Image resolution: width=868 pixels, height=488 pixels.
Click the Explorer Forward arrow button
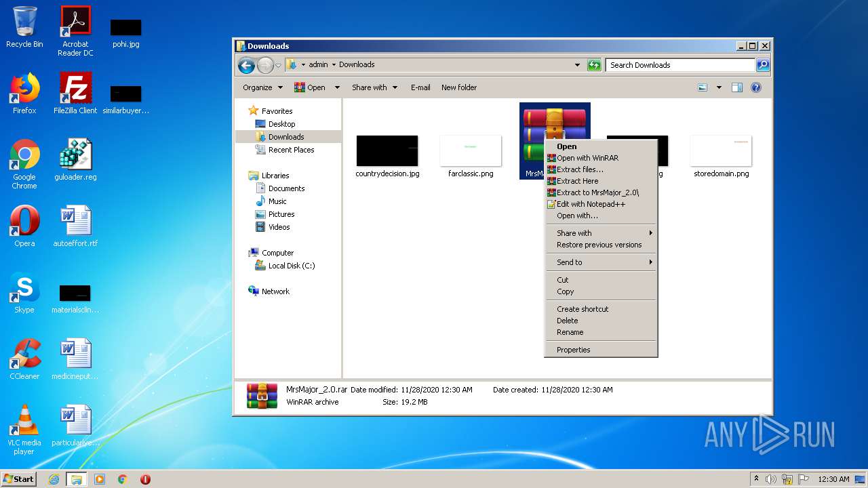264,65
